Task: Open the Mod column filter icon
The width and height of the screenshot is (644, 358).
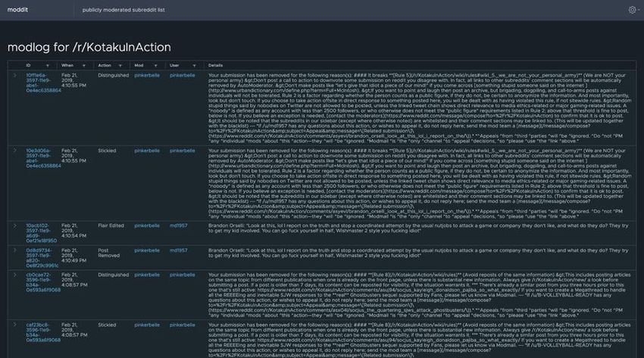Action: pyautogui.click(x=155, y=66)
